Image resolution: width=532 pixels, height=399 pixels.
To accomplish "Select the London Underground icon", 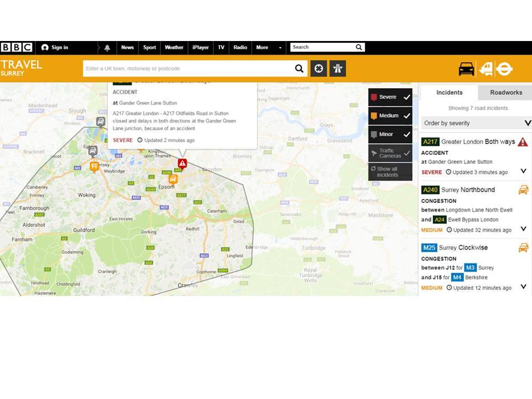I will pos(504,69).
